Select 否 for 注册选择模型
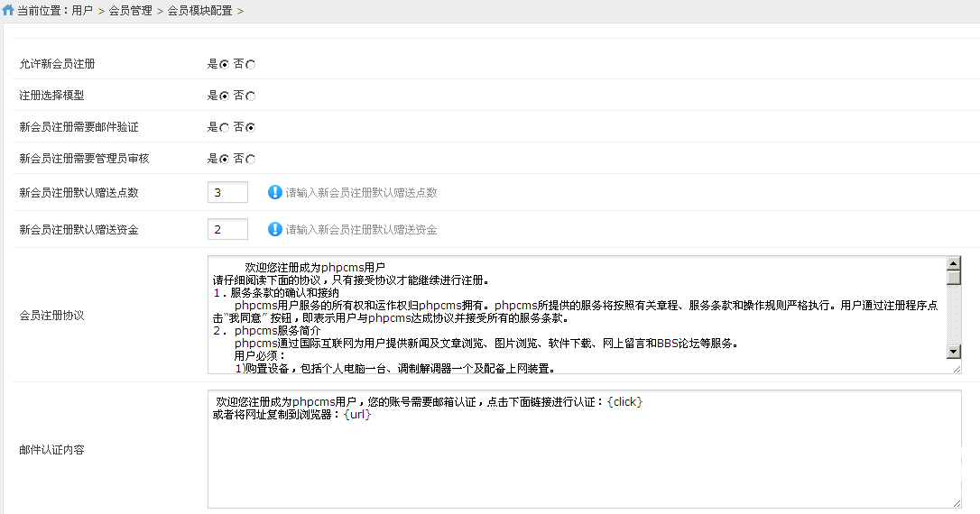 click(x=250, y=96)
